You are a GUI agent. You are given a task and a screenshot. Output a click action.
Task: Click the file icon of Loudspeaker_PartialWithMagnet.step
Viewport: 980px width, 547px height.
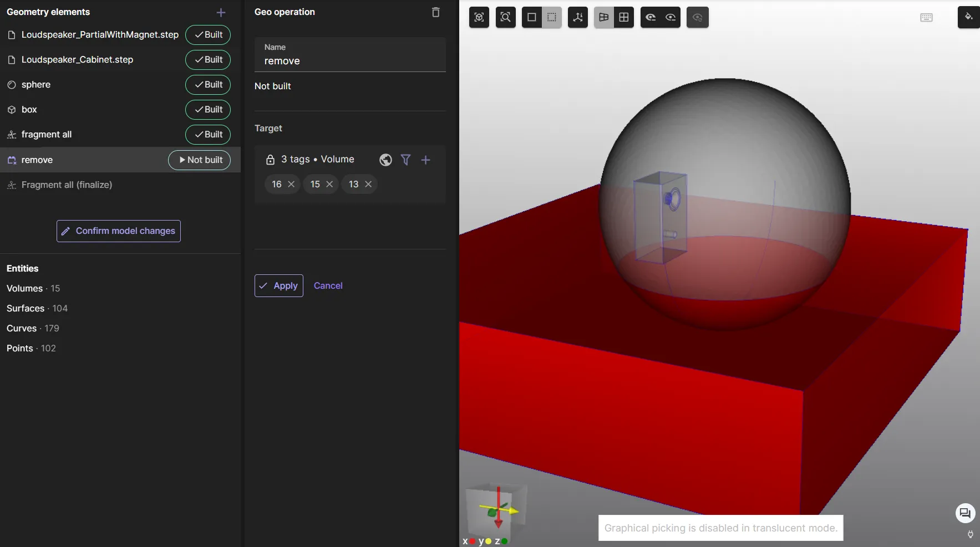click(11, 35)
